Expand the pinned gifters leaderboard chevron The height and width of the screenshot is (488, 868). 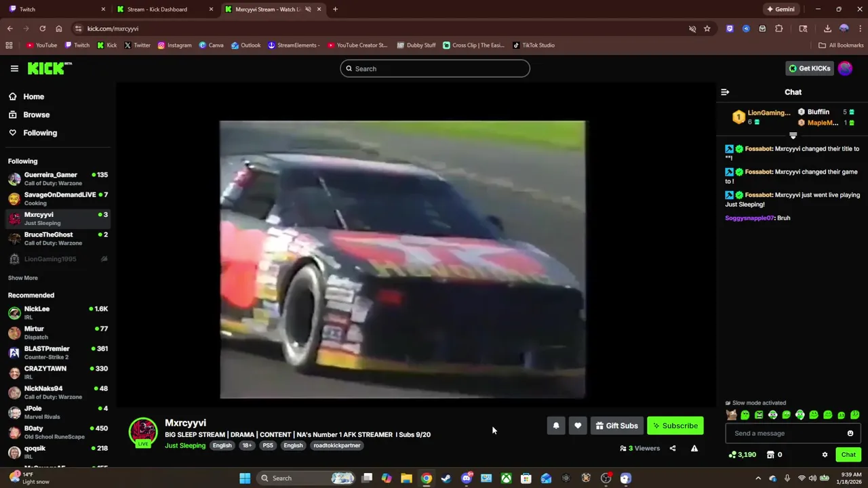click(793, 136)
